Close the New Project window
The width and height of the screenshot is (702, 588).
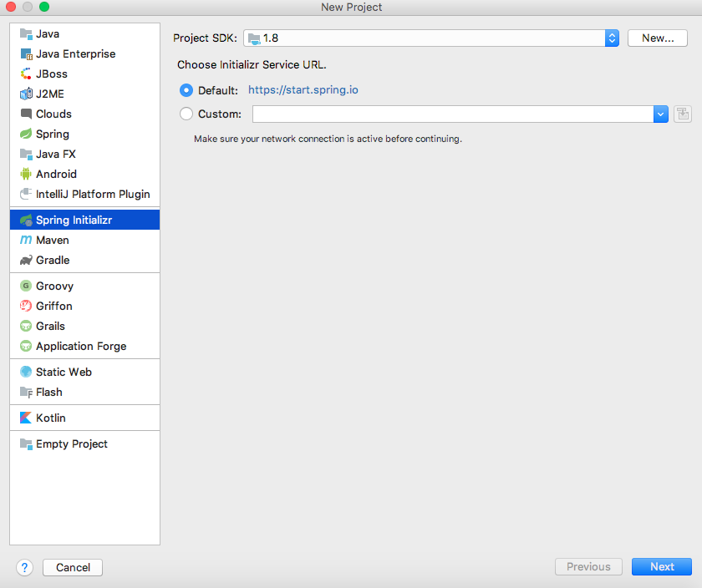click(11, 7)
